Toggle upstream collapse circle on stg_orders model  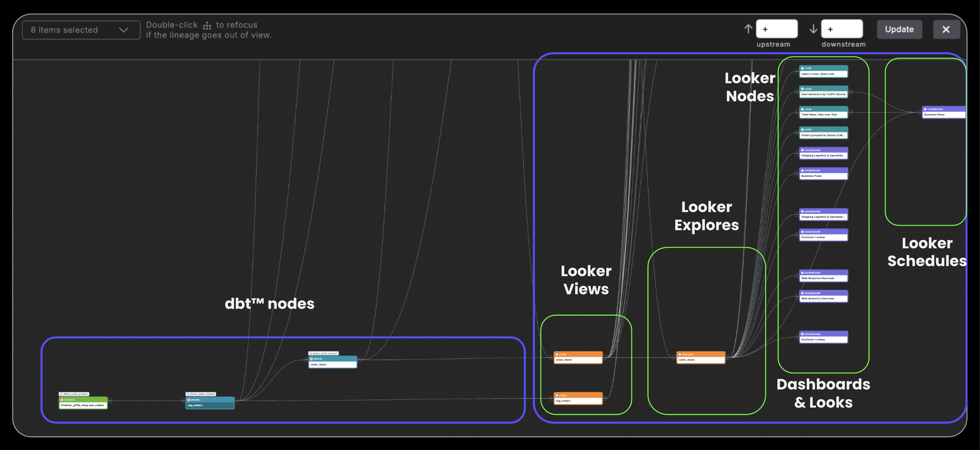click(183, 400)
